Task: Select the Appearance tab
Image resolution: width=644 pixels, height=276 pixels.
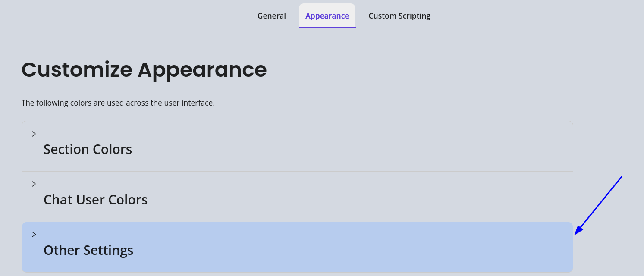Action: click(327, 16)
